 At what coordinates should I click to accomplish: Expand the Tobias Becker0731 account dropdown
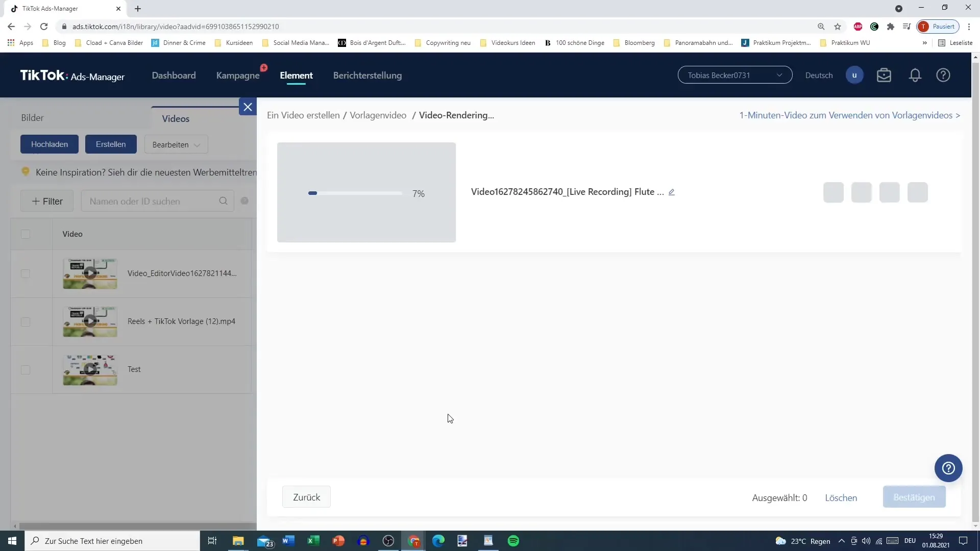point(735,75)
